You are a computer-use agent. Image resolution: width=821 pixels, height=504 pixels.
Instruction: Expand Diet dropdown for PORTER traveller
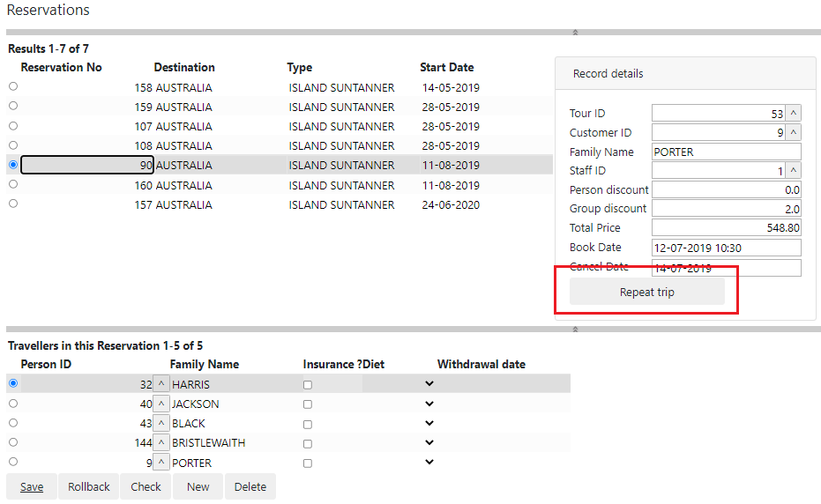pos(429,462)
